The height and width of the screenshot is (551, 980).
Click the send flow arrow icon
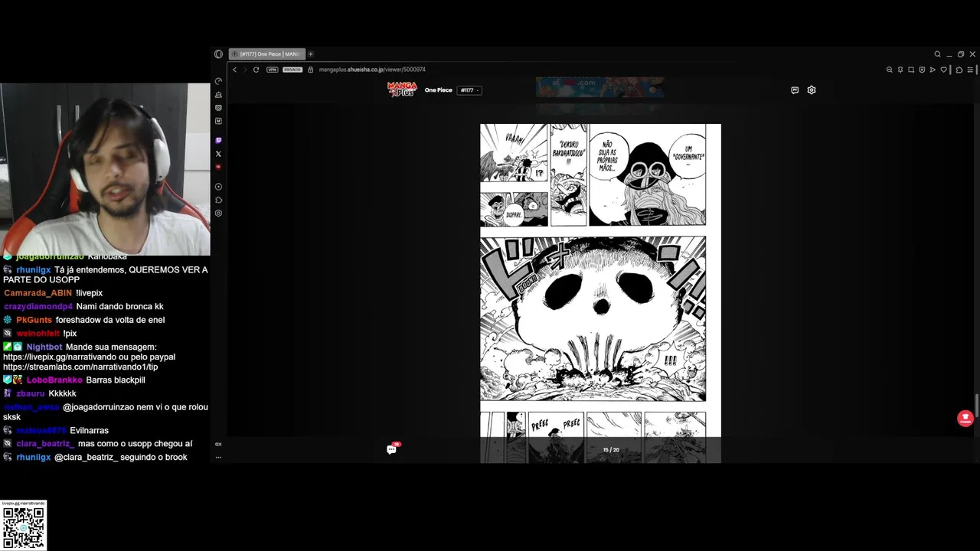[x=933, y=70]
